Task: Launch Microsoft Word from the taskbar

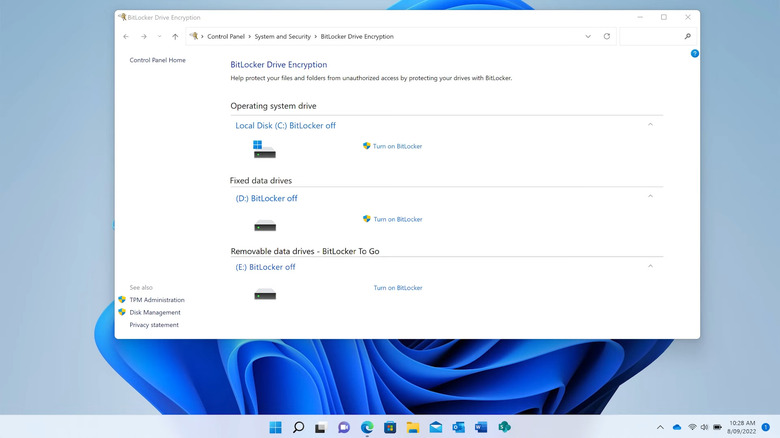Action: [481, 427]
